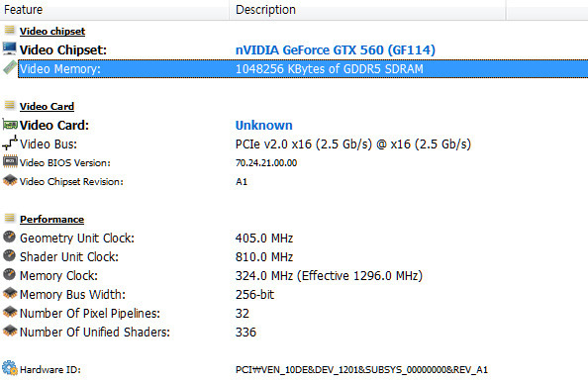Click the 256-bit value

pos(254,295)
